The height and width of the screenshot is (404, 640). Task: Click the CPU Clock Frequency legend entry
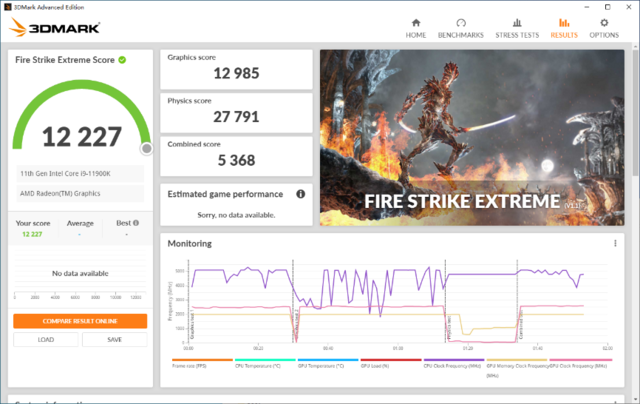pos(452,366)
